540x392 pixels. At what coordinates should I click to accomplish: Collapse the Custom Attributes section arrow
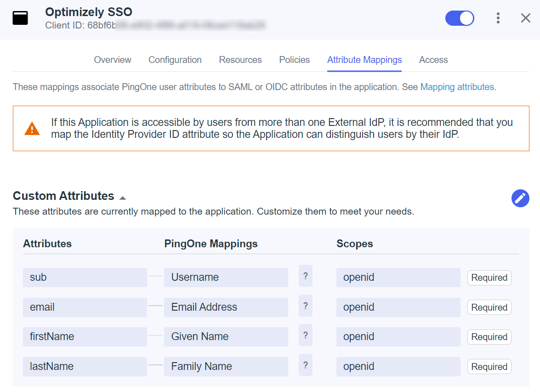point(123,198)
